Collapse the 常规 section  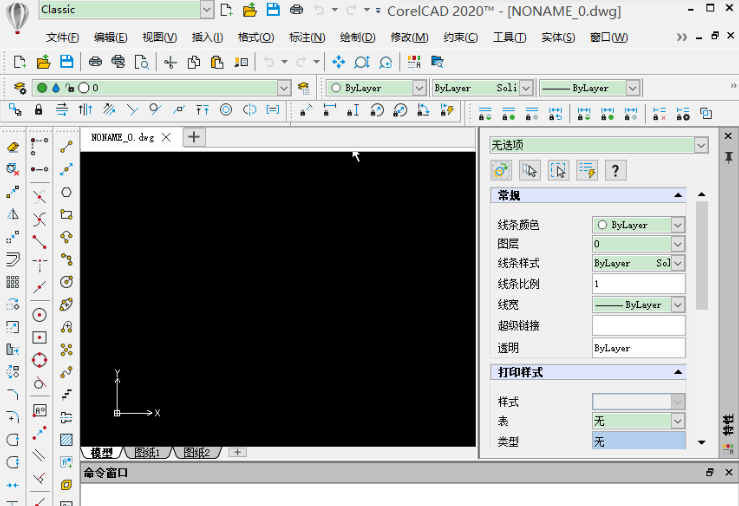tap(678, 196)
